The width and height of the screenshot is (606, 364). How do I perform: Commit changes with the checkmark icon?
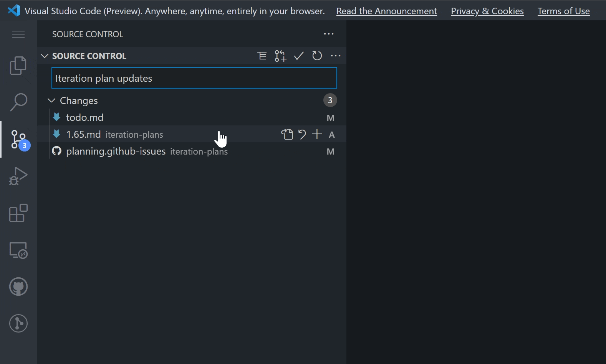(x=299, y=56)
